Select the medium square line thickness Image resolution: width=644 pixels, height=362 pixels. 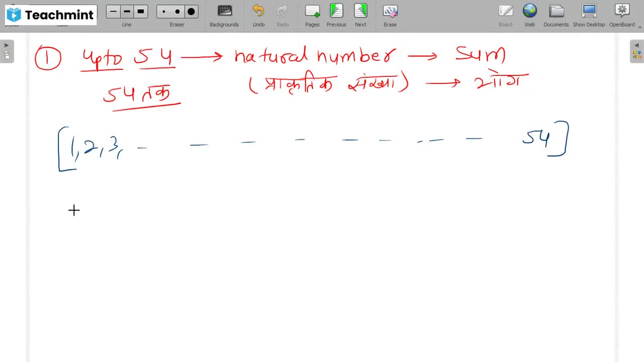[x=127, y=11]
